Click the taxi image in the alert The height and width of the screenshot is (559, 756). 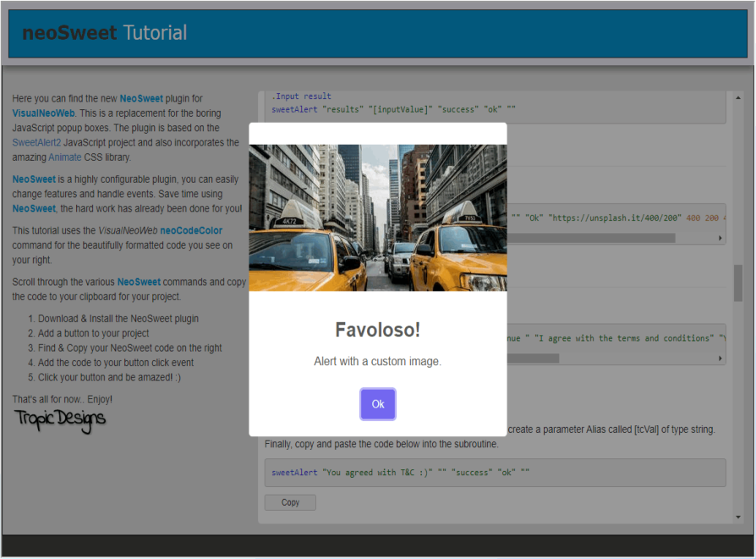point(377,218)
